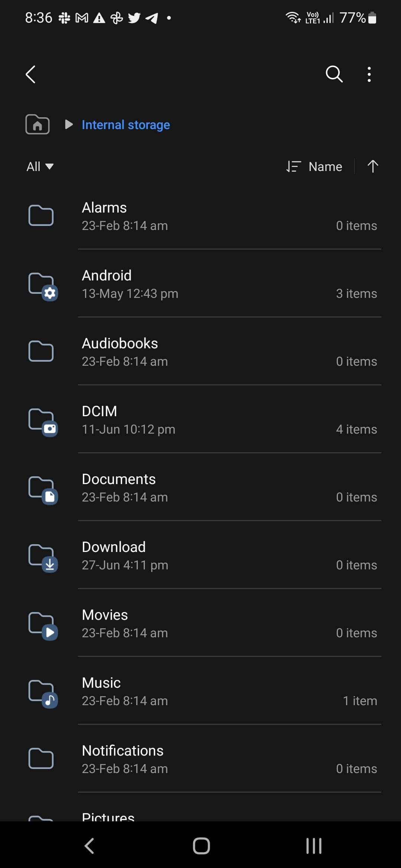
Task: Open recent apps from navigation bar
Action: 314,846
